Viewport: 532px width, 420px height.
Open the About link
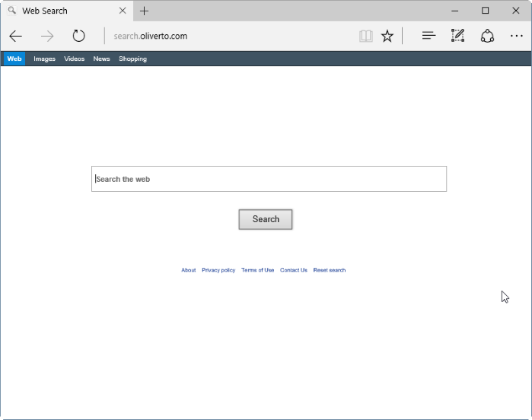(188, 270)
